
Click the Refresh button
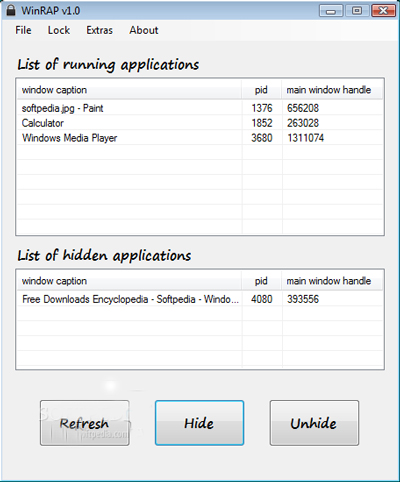(x=85, y=423)
